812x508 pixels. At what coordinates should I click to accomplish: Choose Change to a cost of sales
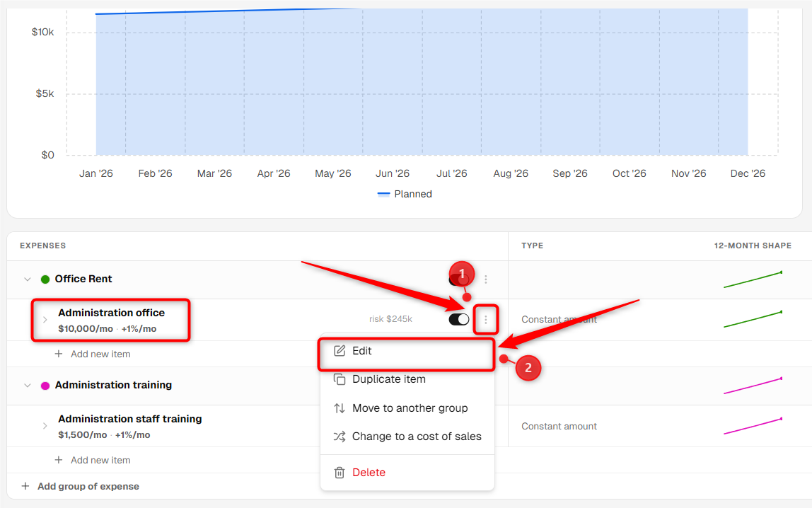click(407, 437)
